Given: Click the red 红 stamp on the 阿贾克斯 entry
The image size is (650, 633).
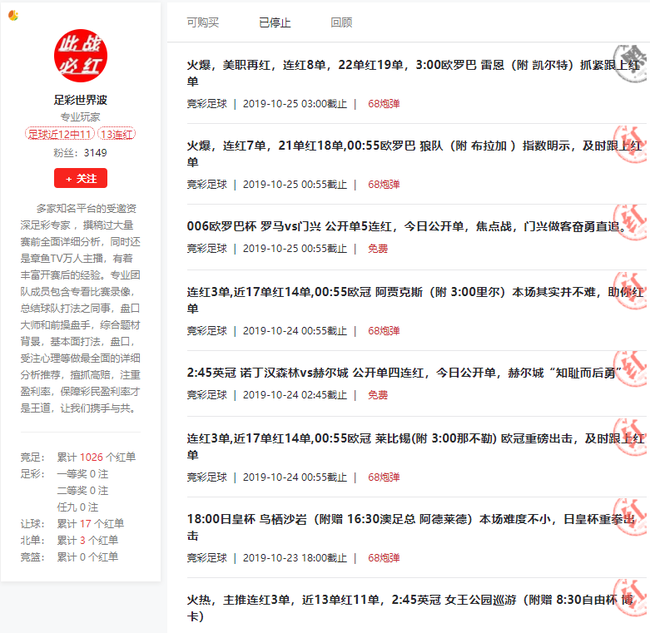Looking at the screenshot, I should 631,290.
